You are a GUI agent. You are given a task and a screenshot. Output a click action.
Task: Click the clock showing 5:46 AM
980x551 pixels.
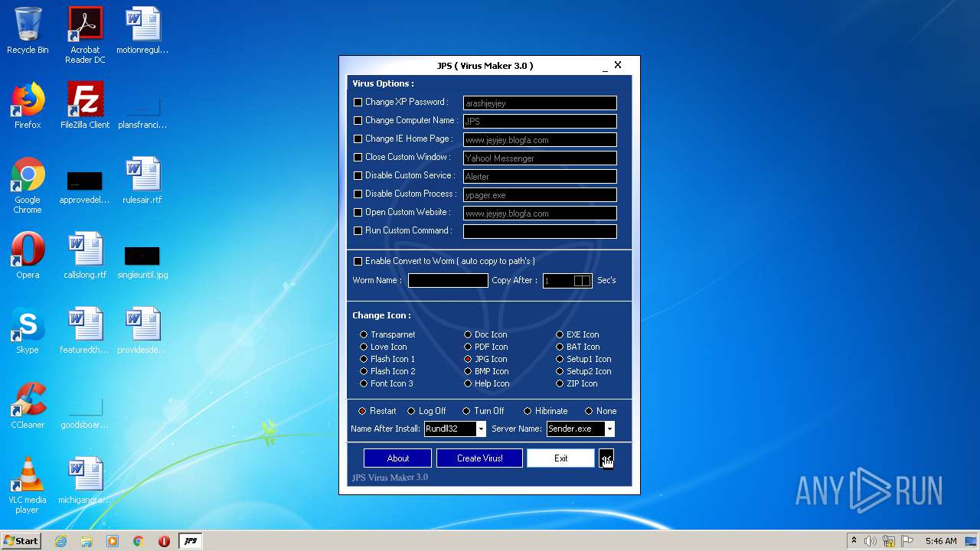[x=940, y=541]
